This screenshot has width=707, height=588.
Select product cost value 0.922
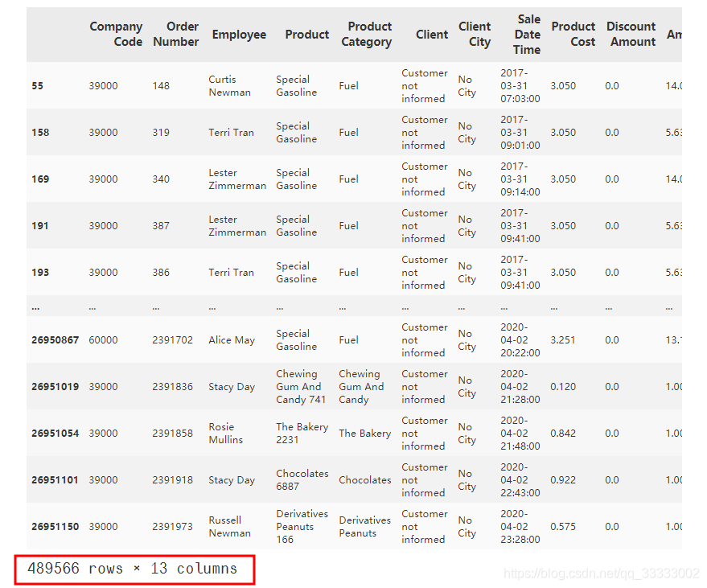click(563, 480)
